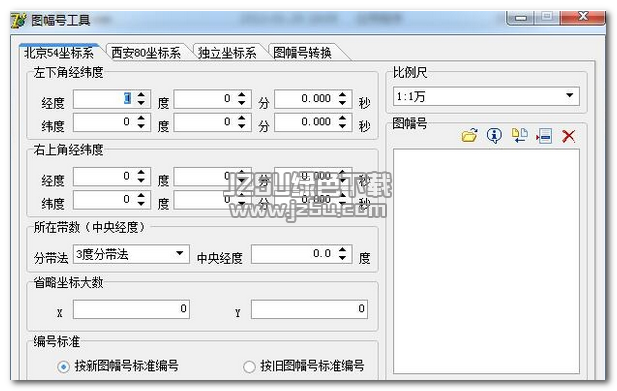Increase 左下角 经度 degrees with up arrow
The image size is (617, 391).
pos(141,94)
